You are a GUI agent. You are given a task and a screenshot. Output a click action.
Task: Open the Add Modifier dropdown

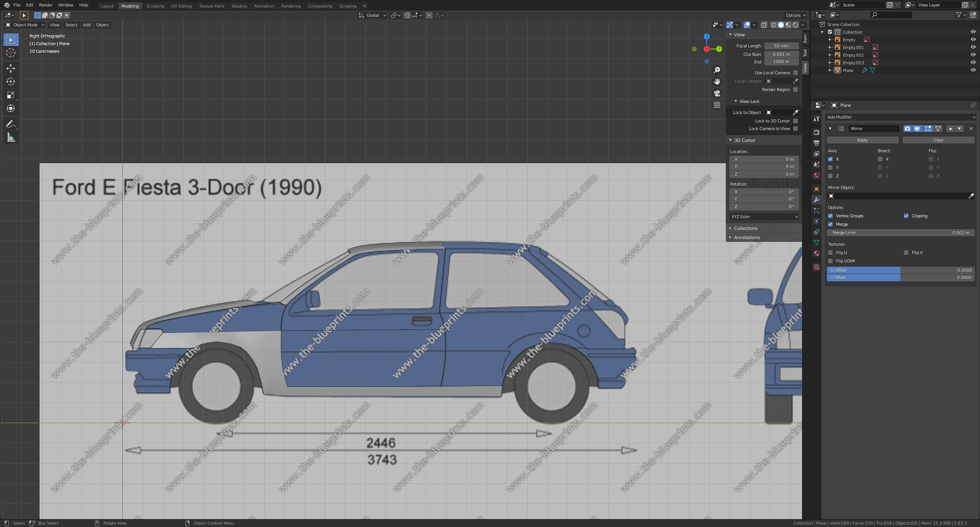(x=901, y=117)
